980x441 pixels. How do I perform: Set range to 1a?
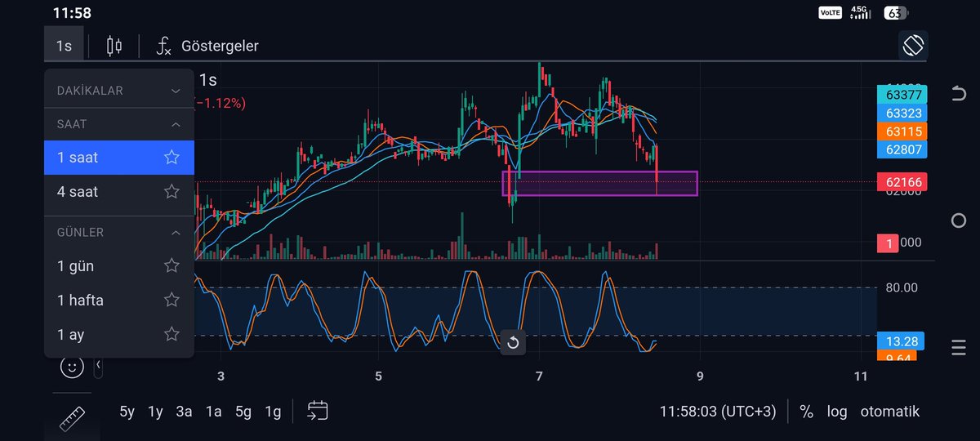point(213,412)
